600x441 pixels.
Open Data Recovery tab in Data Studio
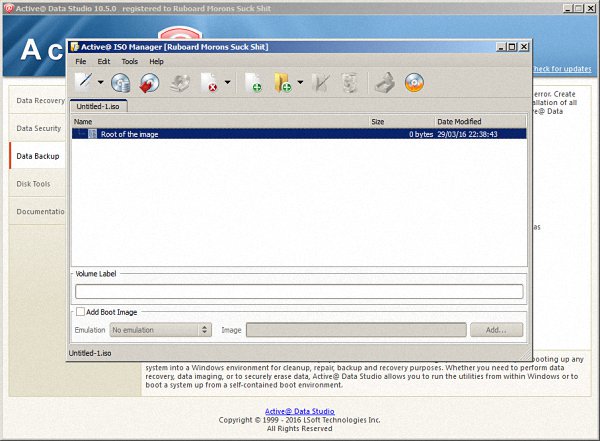coord(38,101)
